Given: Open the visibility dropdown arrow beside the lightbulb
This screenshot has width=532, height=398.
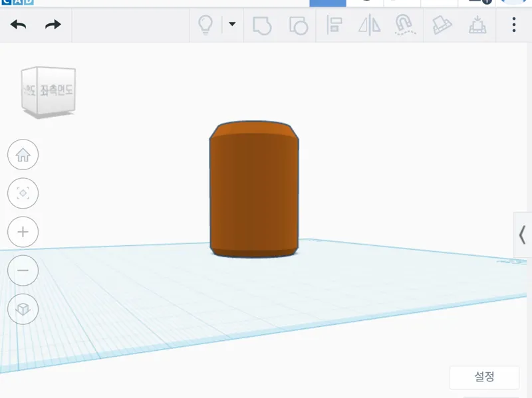Looking at the screenshot, I should (232, 24).
